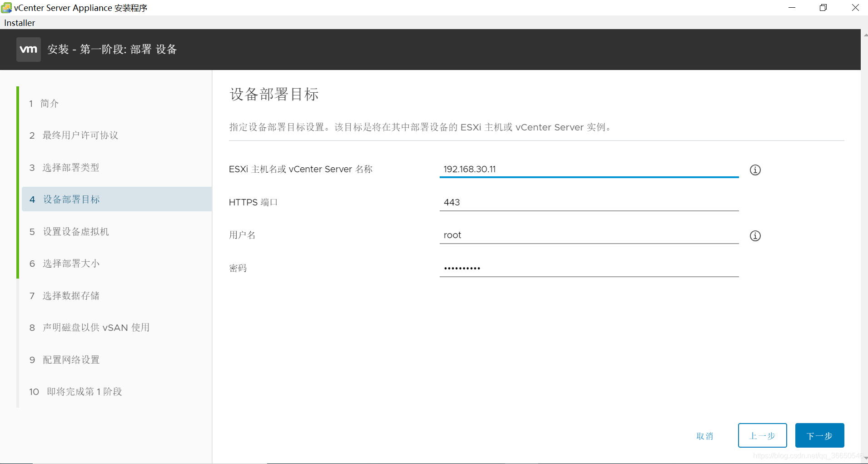
Task: Click 取消 to cancel installation
Action: click(705, 436)
